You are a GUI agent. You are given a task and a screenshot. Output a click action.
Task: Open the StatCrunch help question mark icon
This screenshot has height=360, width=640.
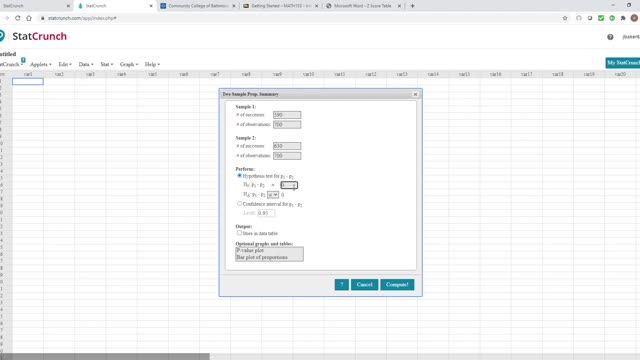(x=610, y=37)
